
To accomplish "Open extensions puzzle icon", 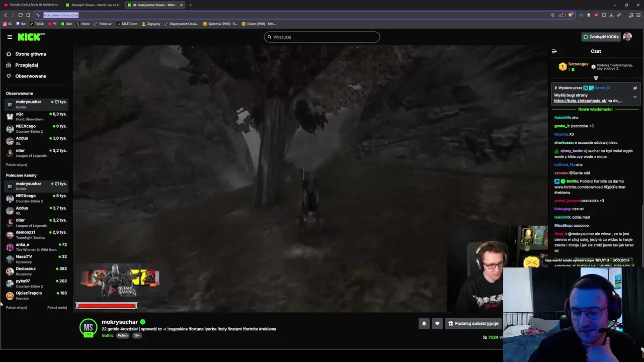I will [604, 15].
